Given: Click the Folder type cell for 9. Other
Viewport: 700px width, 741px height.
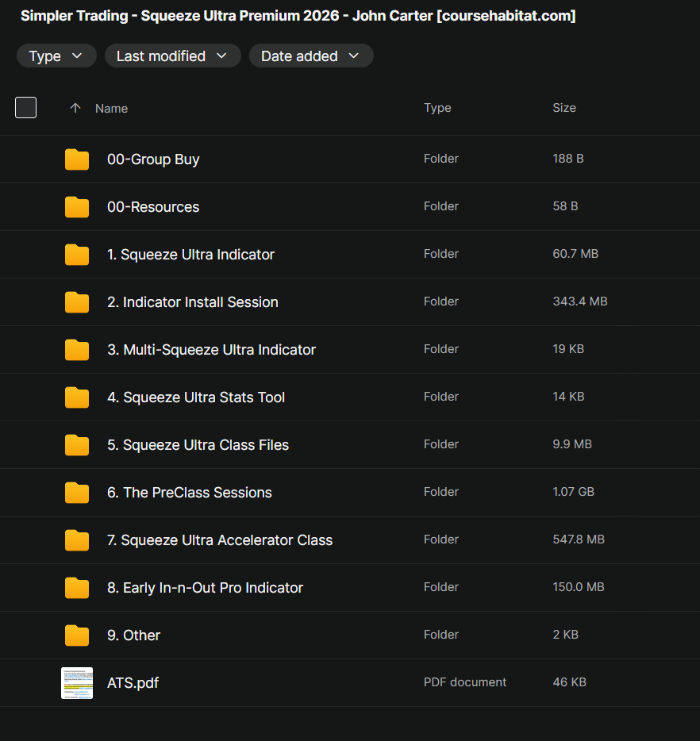Looking at the screenshot, I should pos(441,634).
